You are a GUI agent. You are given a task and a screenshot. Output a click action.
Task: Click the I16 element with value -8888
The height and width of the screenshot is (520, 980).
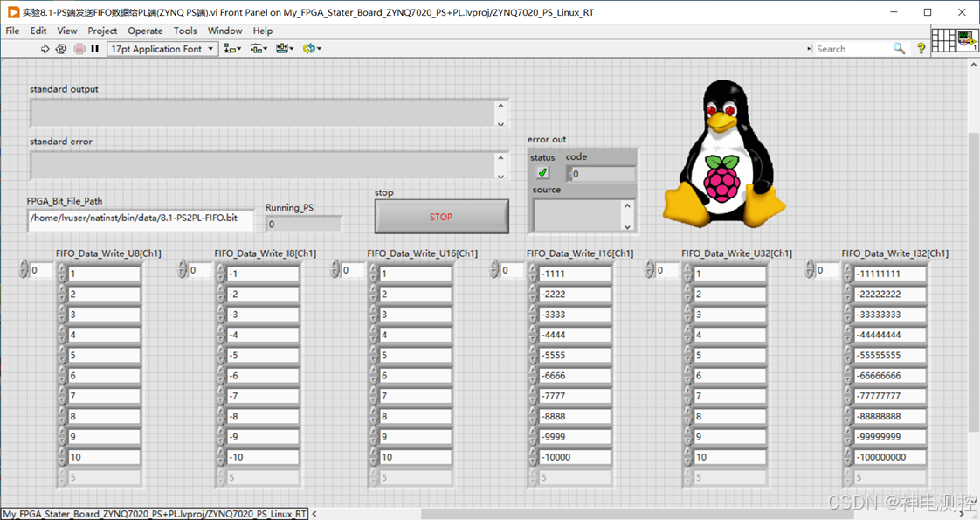tap(575, 416)
